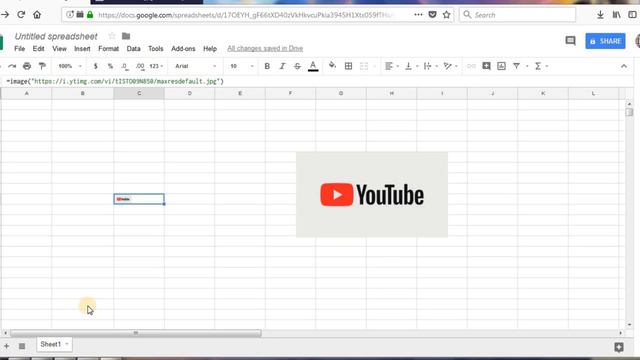Click merge cells icon
Viewport: 640px width, 360px height.
coord(364,66)
